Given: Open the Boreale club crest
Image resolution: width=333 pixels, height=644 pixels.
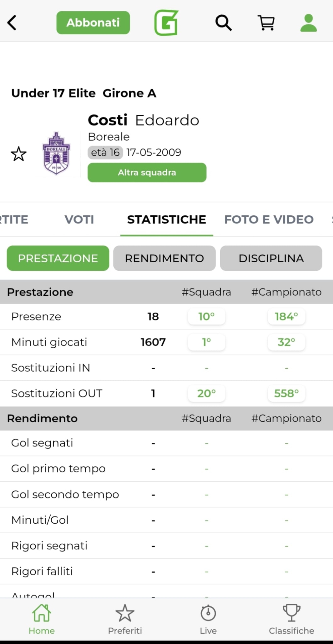Looking at the screenshot, I should pos(56,153).
